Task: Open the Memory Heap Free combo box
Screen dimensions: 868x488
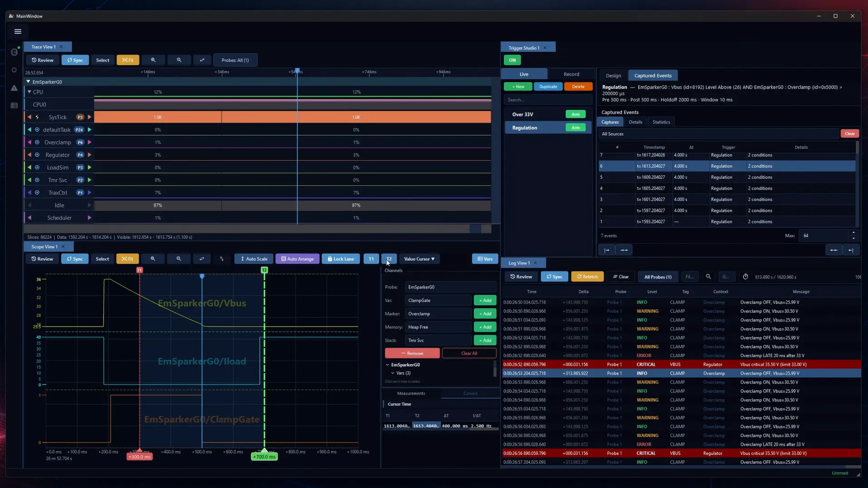Action: tap(438, 327)
